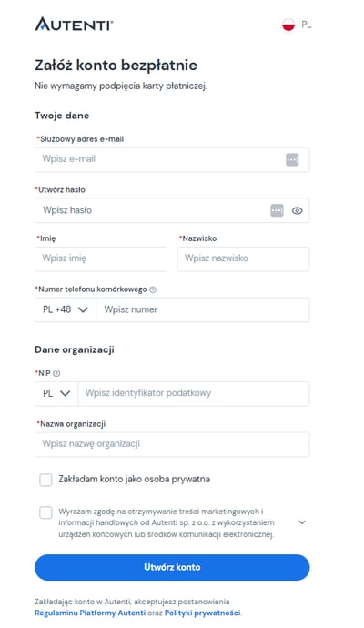
Task: Click the phone number help icon
Action: point(153,289)
